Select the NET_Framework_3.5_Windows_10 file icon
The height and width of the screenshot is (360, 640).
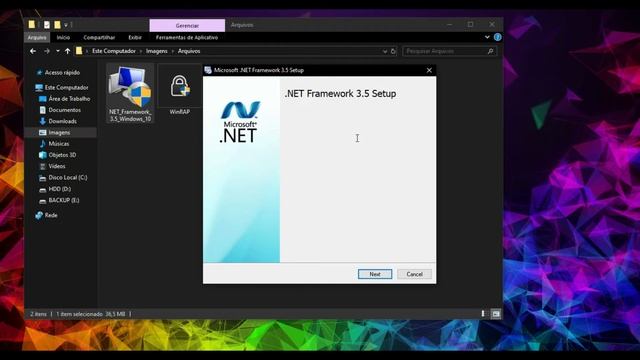click(x=130, y=93)
